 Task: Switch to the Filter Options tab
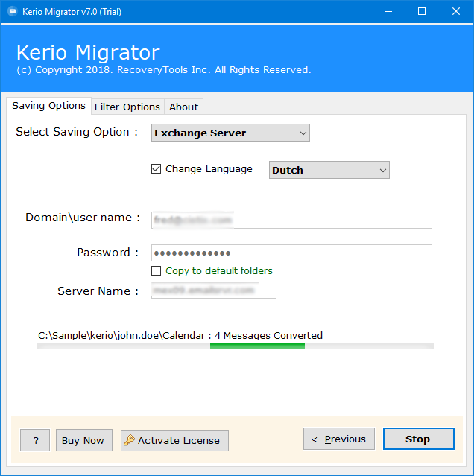pos(127,107)
